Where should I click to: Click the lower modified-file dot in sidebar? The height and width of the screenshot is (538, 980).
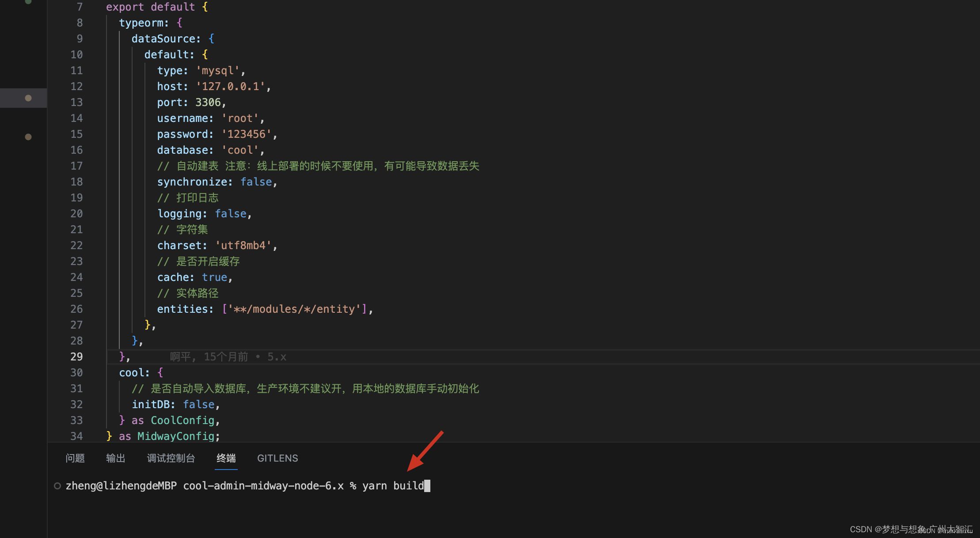click(28, 137)
